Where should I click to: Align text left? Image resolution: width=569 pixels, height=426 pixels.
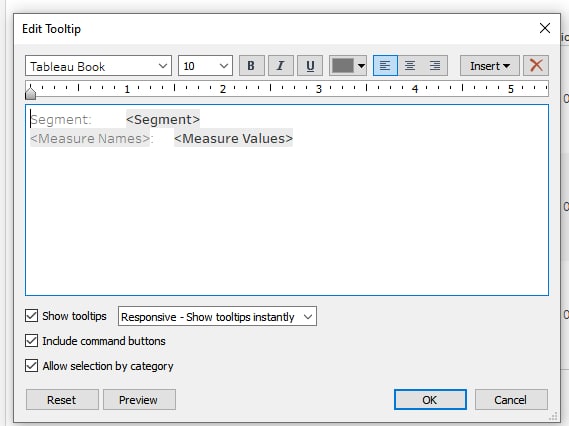(x=385, y=66)
